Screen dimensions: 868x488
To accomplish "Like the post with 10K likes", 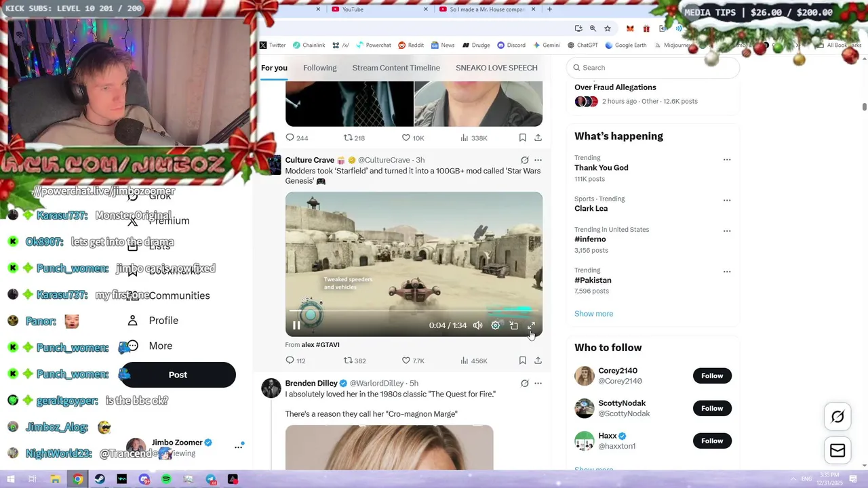I will click(413, 138).
